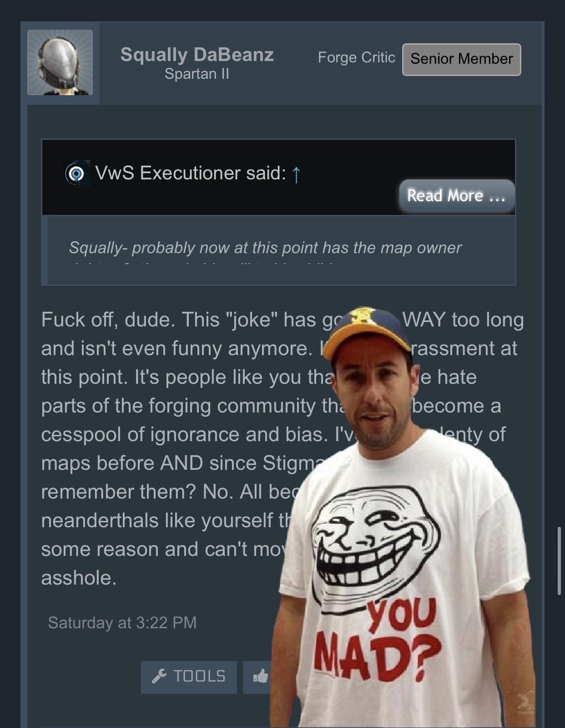
Task: Click the word asshole ending the post
Action: (x=79, y=578)
